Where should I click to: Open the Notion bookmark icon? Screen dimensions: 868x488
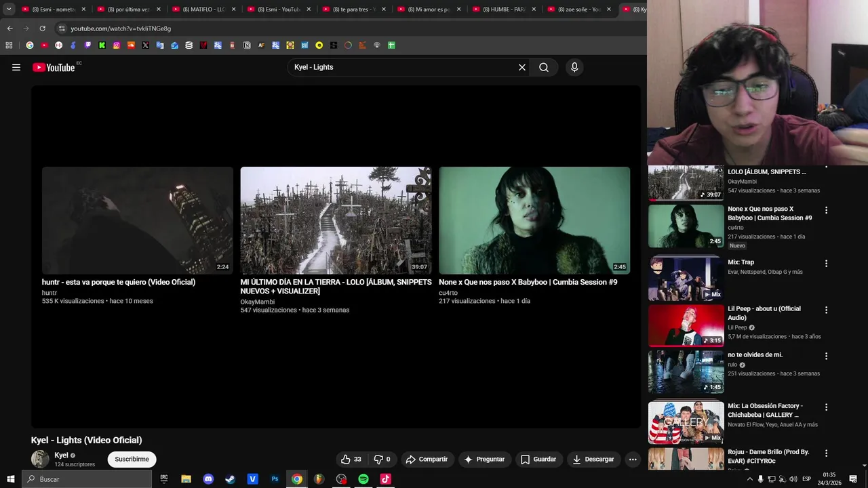[247, 45]
